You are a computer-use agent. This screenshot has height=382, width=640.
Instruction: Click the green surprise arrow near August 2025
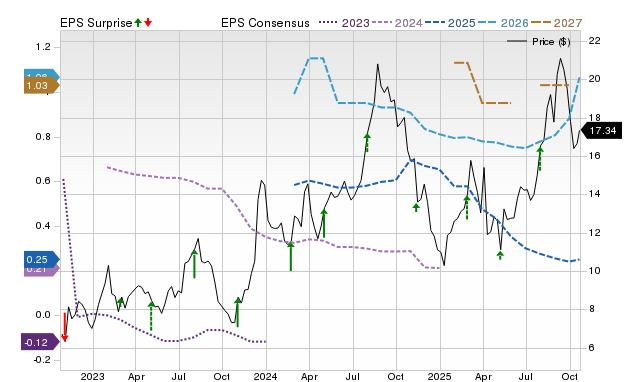pyautogui.click(x=540, y=159)
